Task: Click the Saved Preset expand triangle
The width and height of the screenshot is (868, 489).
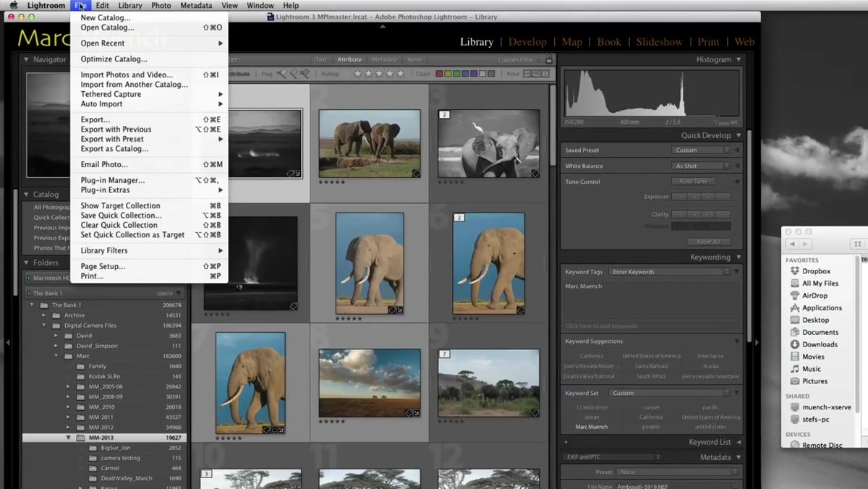Action: pyautogui.click(x=737, y=150)
